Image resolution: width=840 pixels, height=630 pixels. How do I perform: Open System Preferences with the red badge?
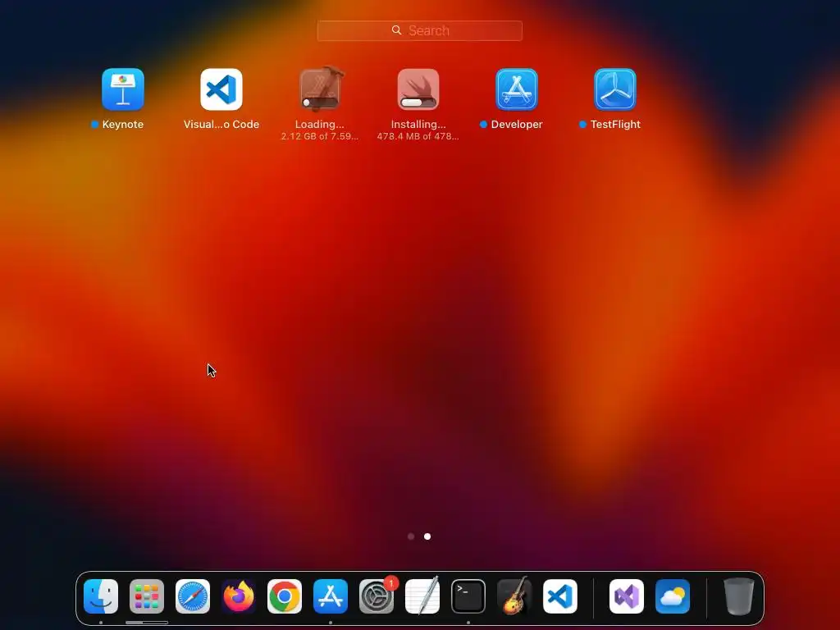pyautogui.click(x=377, y=596)
